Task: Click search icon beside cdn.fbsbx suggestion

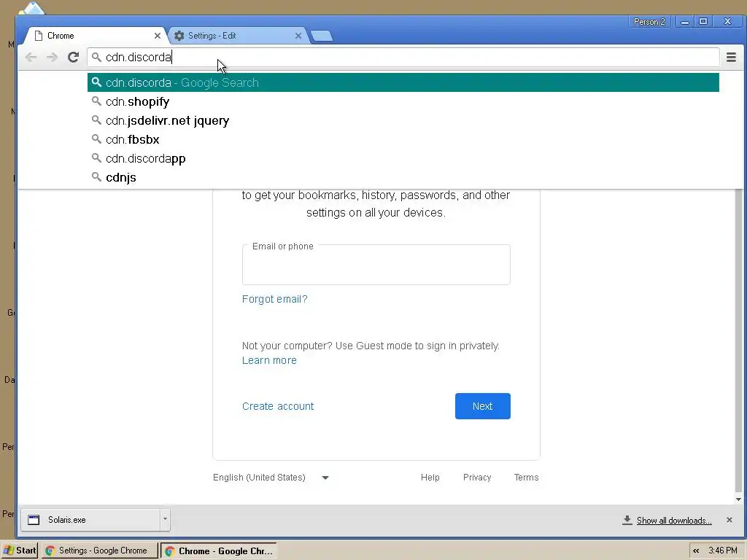Action: [x=97, y=139]
